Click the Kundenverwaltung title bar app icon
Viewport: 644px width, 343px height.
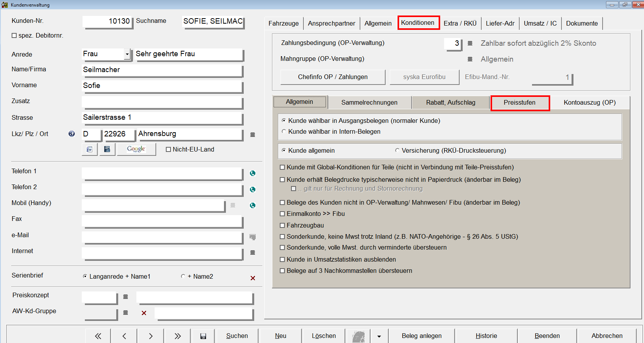tap(5, 5)
